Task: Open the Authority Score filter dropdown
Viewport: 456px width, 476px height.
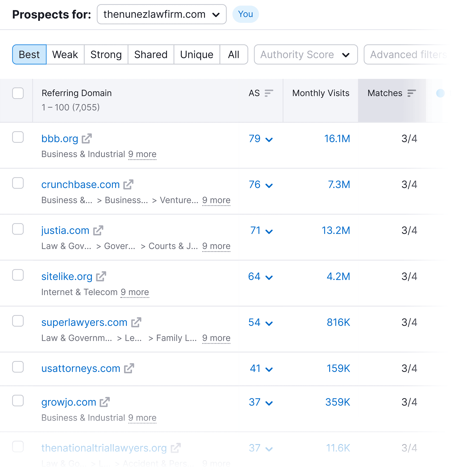Action: [305, 54]
